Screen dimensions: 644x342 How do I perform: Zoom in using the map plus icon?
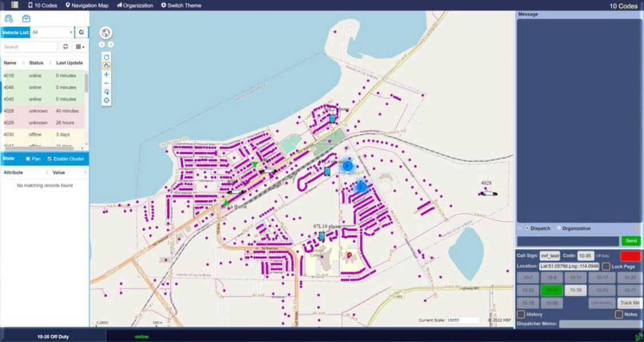[x=107, y=74]
